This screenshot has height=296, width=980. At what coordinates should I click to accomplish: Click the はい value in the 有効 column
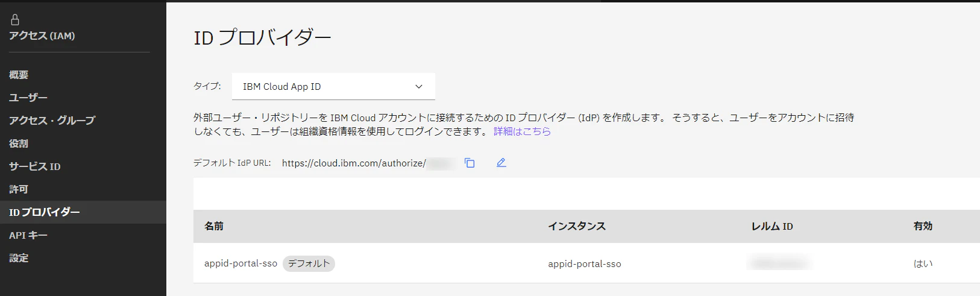click(x=923, y=263)
